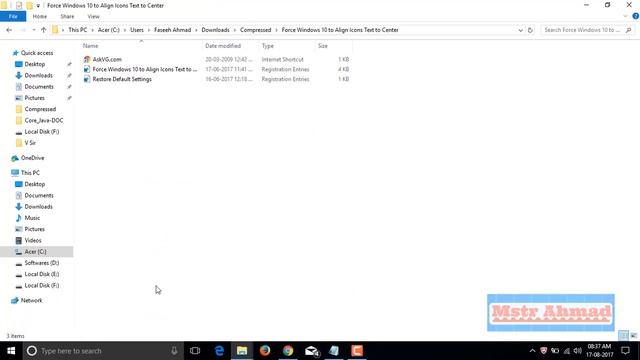Open the Mail app on taskbar
Screen dimensions: 640x360
pyautogui.click(x=311, y=351)
